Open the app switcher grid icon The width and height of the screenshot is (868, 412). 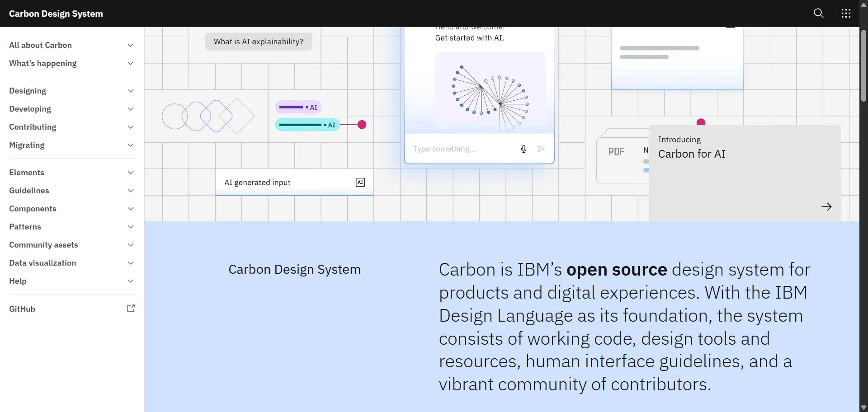(x=846, y=13)
